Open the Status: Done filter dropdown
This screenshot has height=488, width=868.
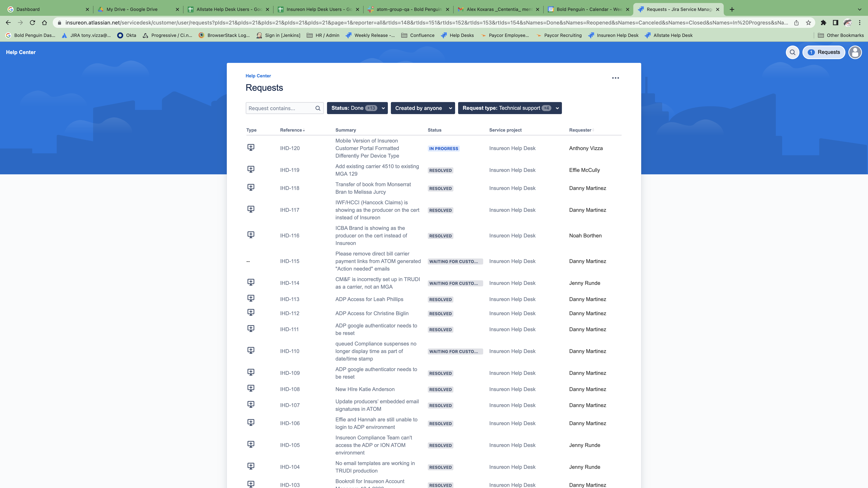(357, 108)
